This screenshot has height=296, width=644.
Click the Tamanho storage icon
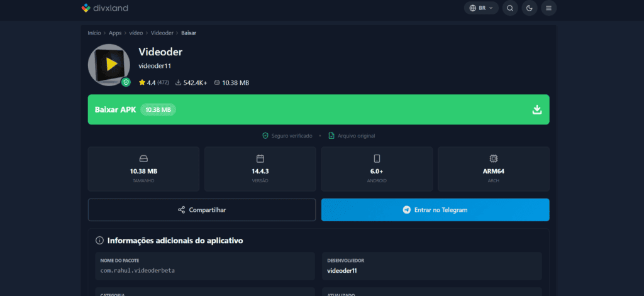[x=144, y=158]
